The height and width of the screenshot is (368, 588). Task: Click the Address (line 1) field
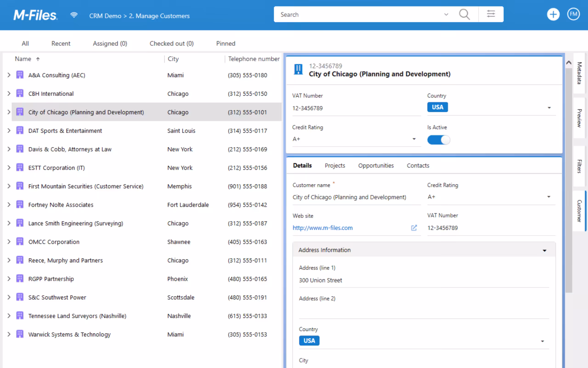coord(424,280)
